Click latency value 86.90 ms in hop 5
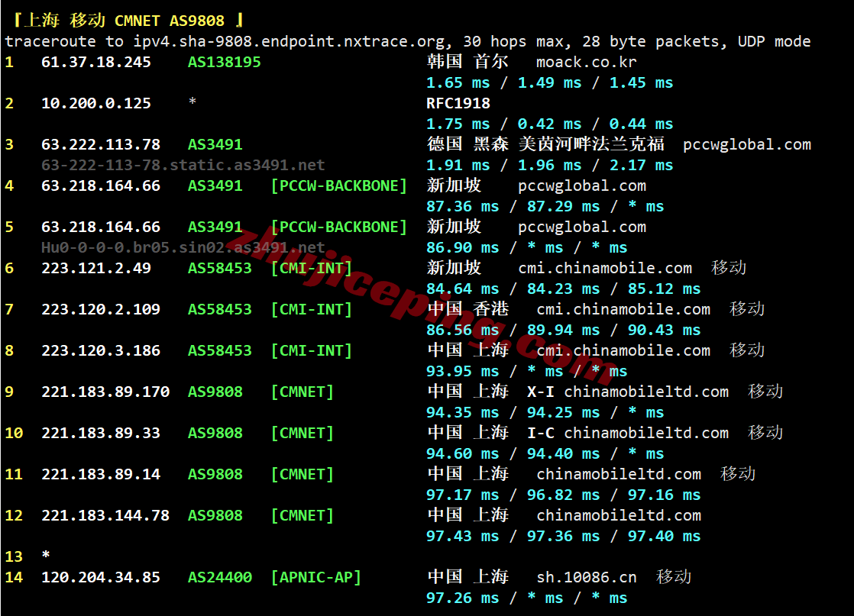 tap(462, 247)
